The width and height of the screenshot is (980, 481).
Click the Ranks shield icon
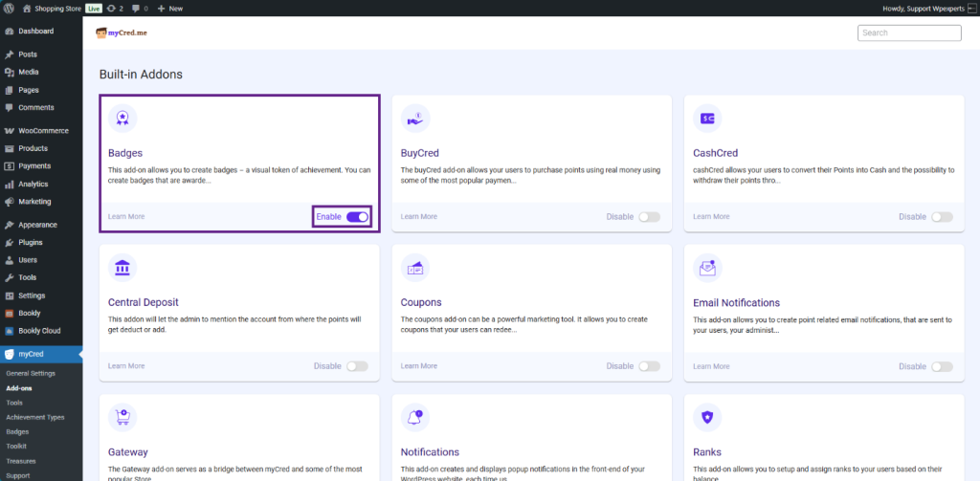[x=707, y=417]
